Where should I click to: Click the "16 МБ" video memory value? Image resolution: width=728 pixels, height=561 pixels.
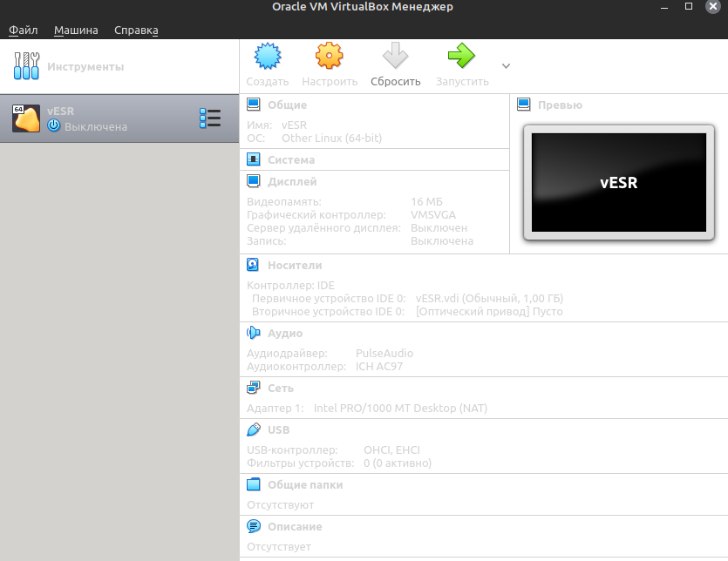pyautogui.click(x=426, y=202)
